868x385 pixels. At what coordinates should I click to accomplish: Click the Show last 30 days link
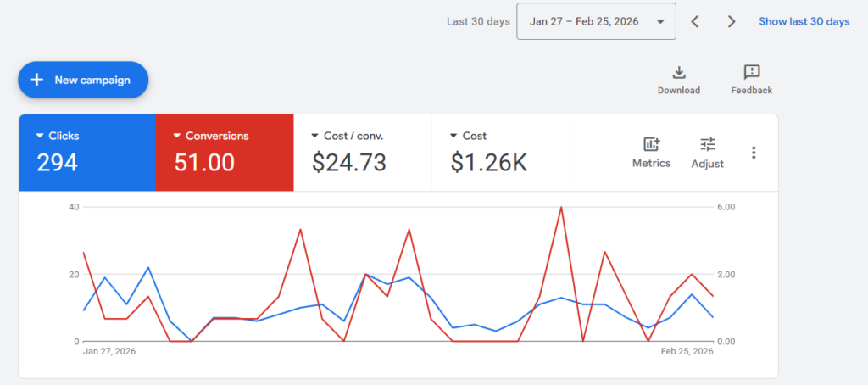click(804, 21)
